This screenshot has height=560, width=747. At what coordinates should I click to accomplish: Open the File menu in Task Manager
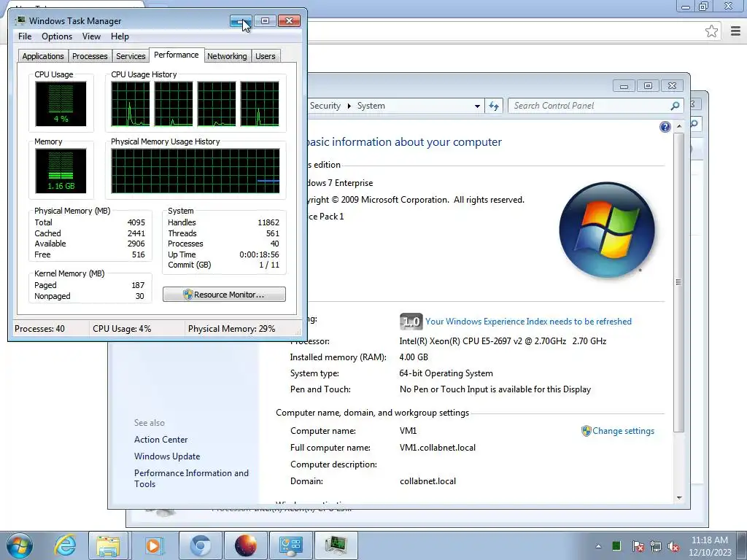pos(25,36)
